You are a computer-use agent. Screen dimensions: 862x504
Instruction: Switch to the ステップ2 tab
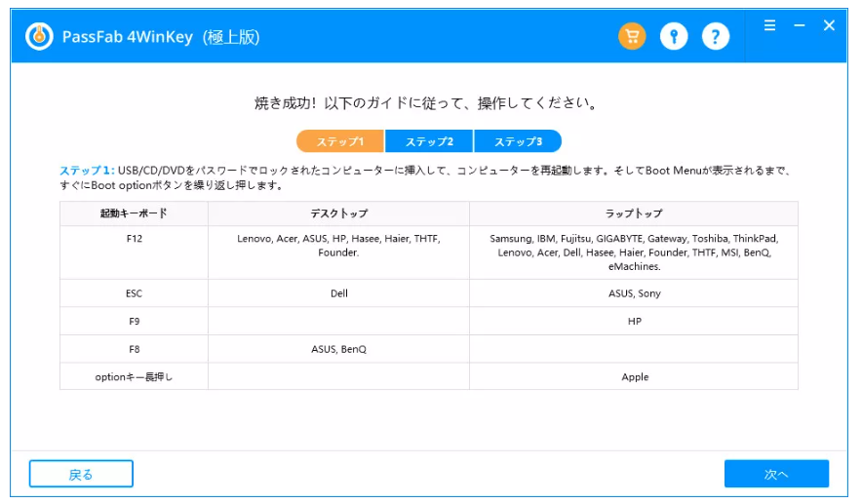click(429, 141)
